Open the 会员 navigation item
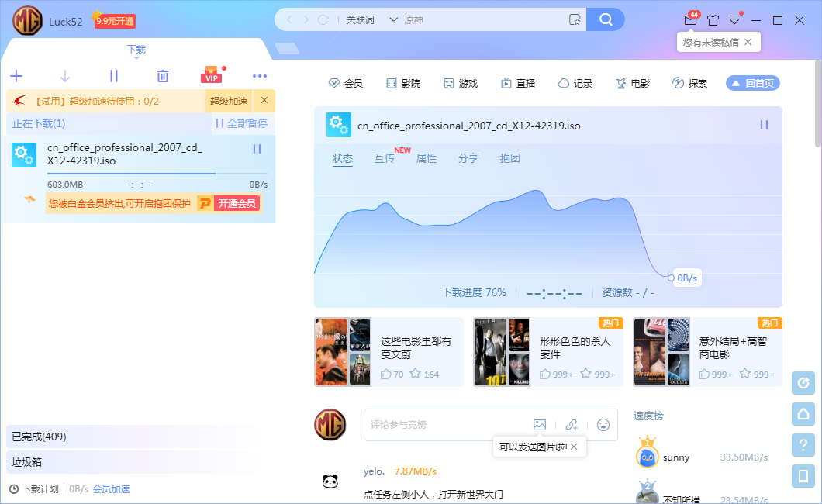Image resolution: width=822 pixels, height=504 pixels. point(345,83)
